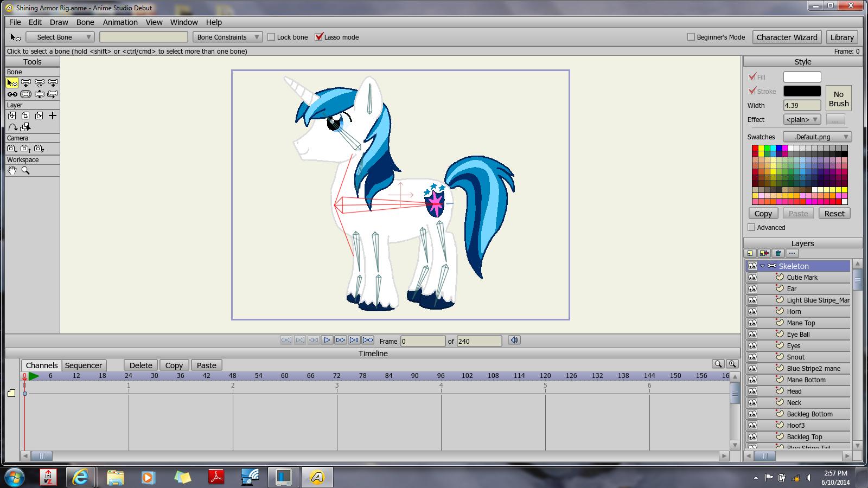The image size is (868, 488).
Task: Delete a layer with the trash icon
Action: click(x=778, y=253)
